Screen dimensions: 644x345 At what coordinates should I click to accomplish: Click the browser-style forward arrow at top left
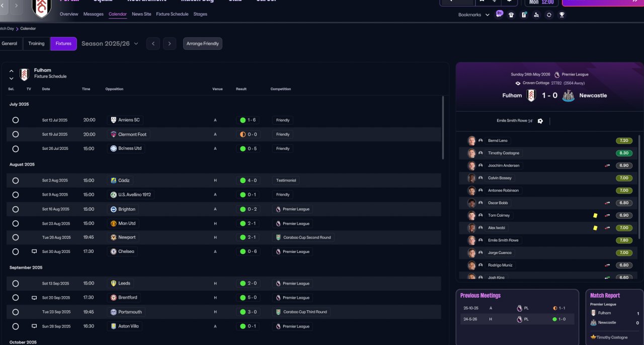click(16, 6)
